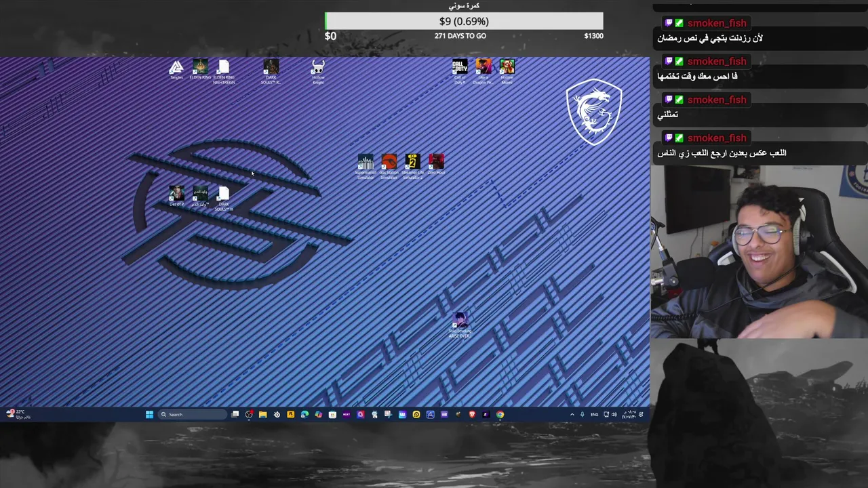Select the DARK SOULS III file icon

pos(224,198)
